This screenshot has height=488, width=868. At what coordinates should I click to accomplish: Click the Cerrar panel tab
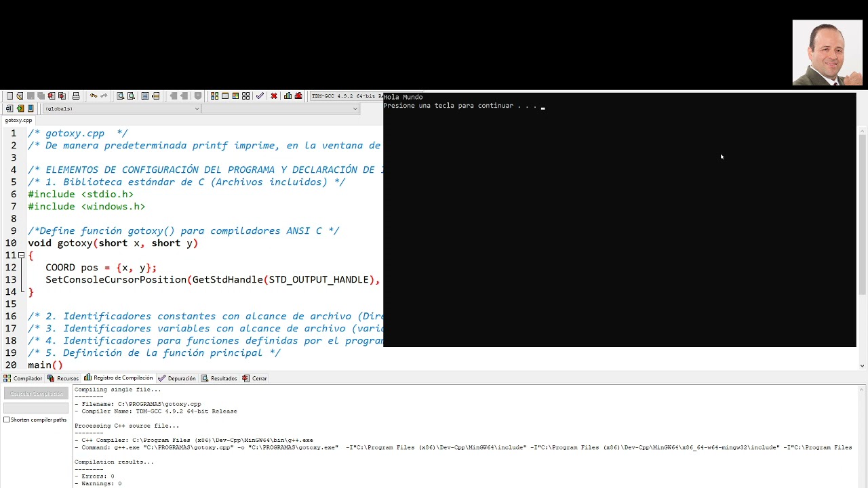[255, 378]
